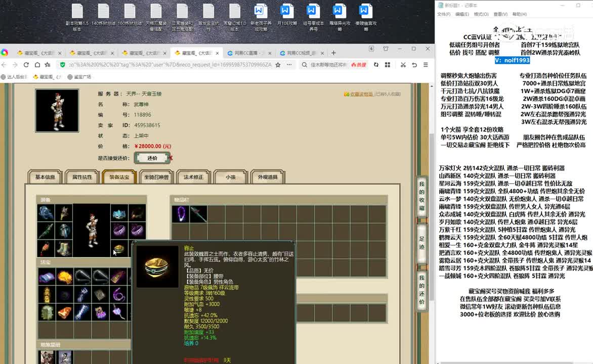The image size is (593, 364).
Task: Click the browser refresh icon
Action: coord(26,65)
